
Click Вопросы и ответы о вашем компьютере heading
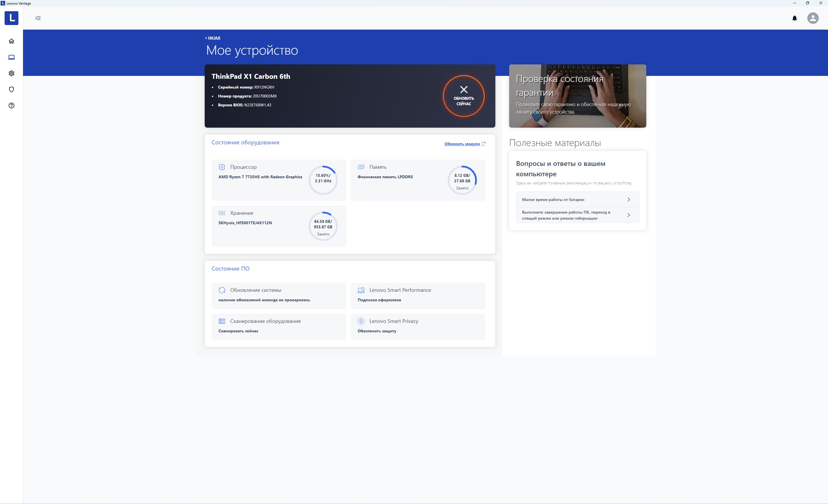(561, 169)
